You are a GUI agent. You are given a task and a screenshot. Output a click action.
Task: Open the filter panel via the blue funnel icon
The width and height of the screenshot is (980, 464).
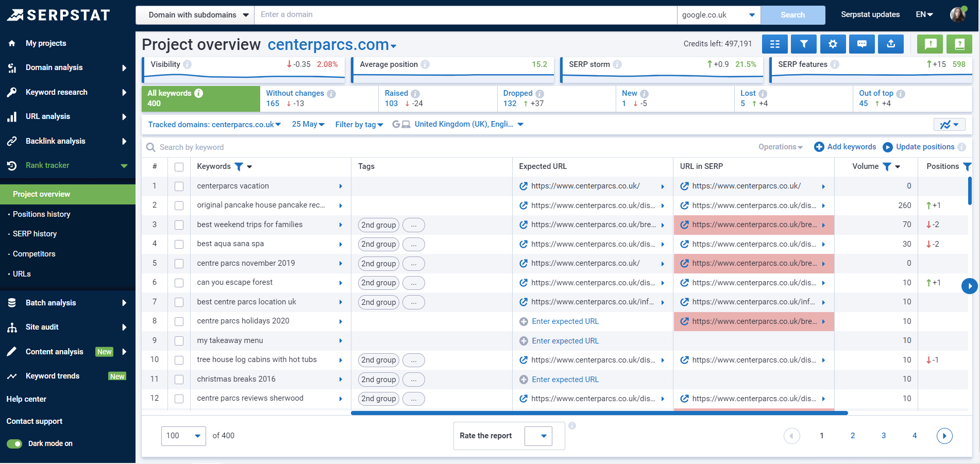(x=804, y=44)
